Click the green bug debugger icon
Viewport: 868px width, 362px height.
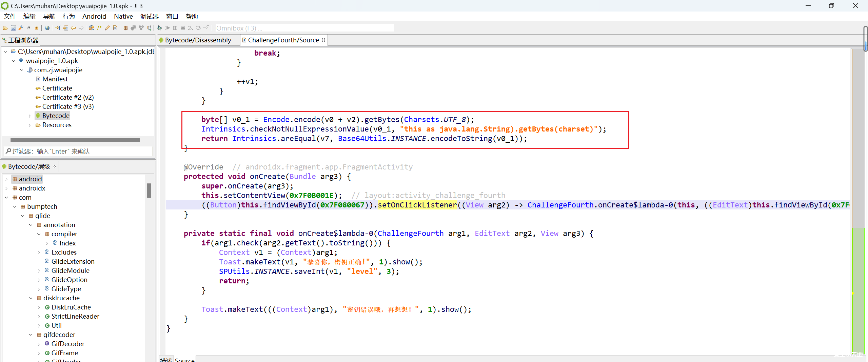click(159, 28)
